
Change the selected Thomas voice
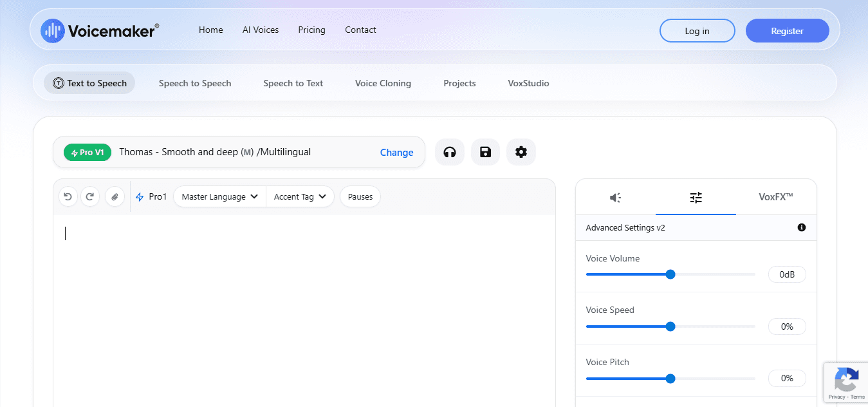(x=396, y=153)
